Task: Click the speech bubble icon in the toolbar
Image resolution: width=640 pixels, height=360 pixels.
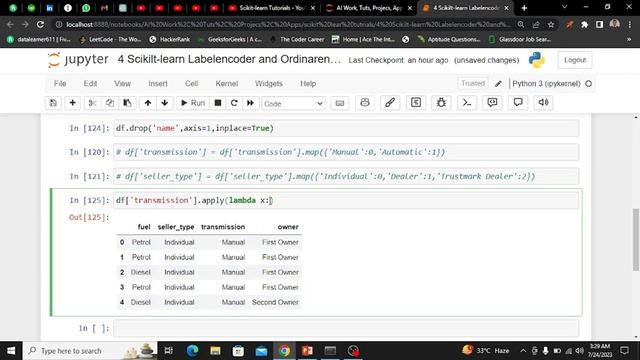Action: pyautogui.click(x=518, y=102)
